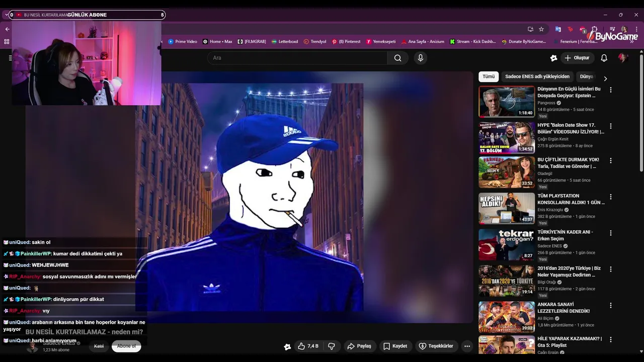Open the Donate ByNoGame bookmark
Screen dimensions: 644x362
pos(524,42)
